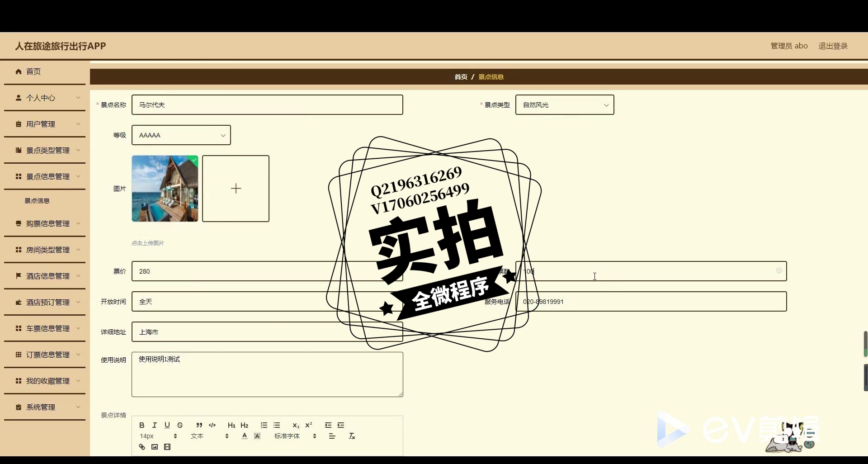Focus the 服务电话 field
This screenshot has width=868, height=464.
point(651,302)
